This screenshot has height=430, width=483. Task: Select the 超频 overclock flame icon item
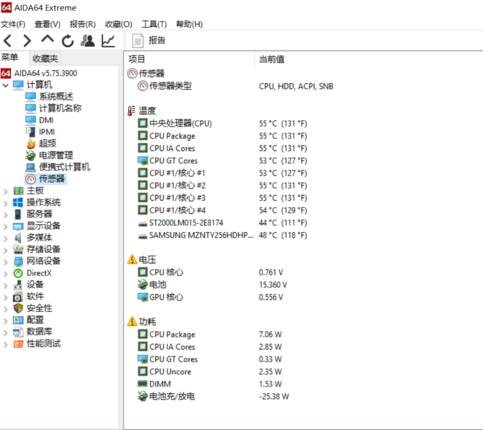click(41, 143)
